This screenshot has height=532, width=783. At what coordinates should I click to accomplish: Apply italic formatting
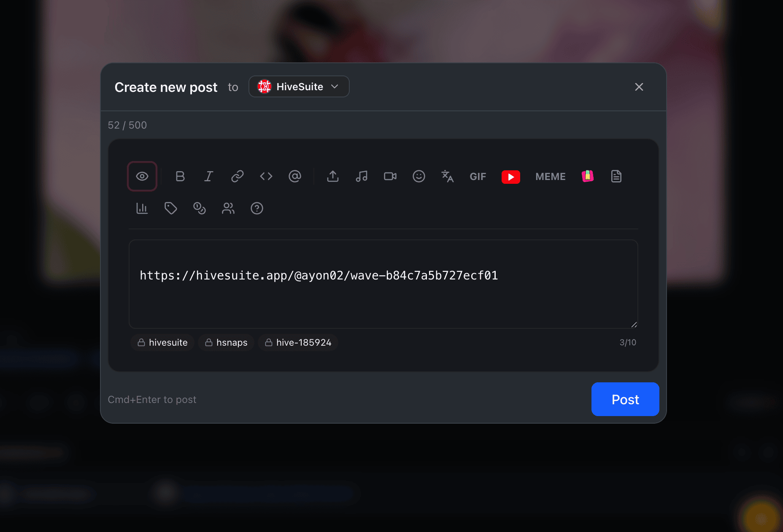[209, 176]
